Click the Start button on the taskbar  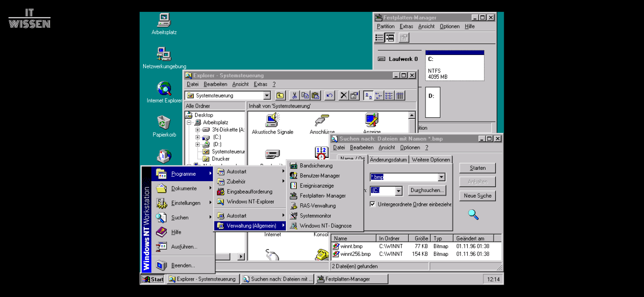(153, 279)
